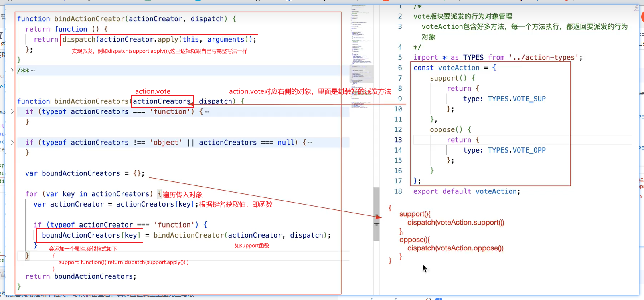Image resolution: width=644 pixels, height=300 pixels.
Task: Click the import TYPES from '../action-types' line
Action: point(498,57)
